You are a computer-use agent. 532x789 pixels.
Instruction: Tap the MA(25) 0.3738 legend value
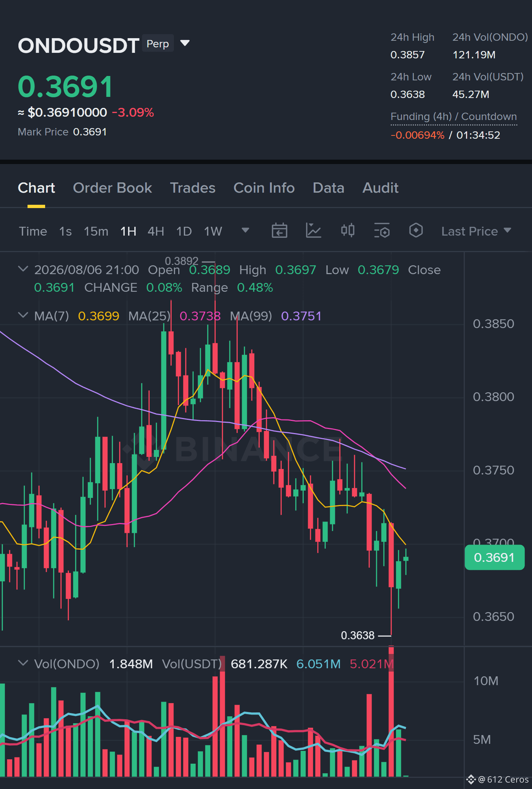coord(200,316)
